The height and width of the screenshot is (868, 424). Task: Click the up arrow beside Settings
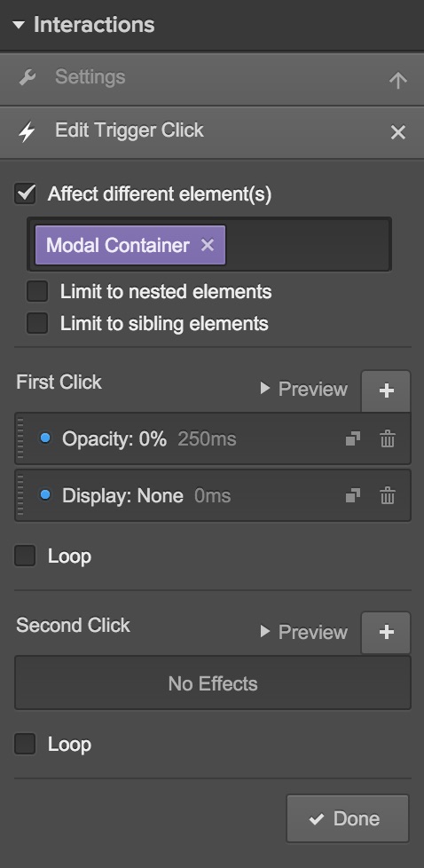pos(398,81)
